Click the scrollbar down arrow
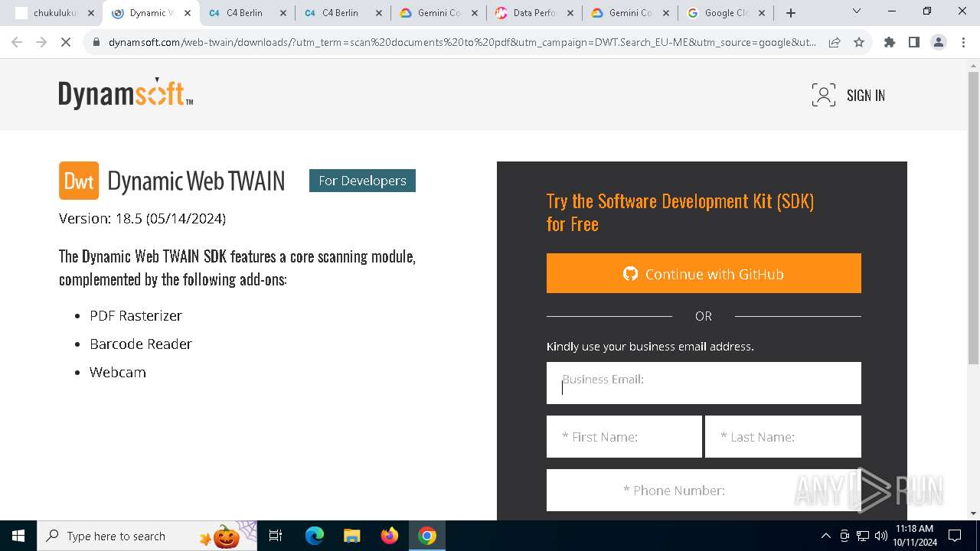The image size is (980, 551). pyautogui.click(x=973, y=514)
